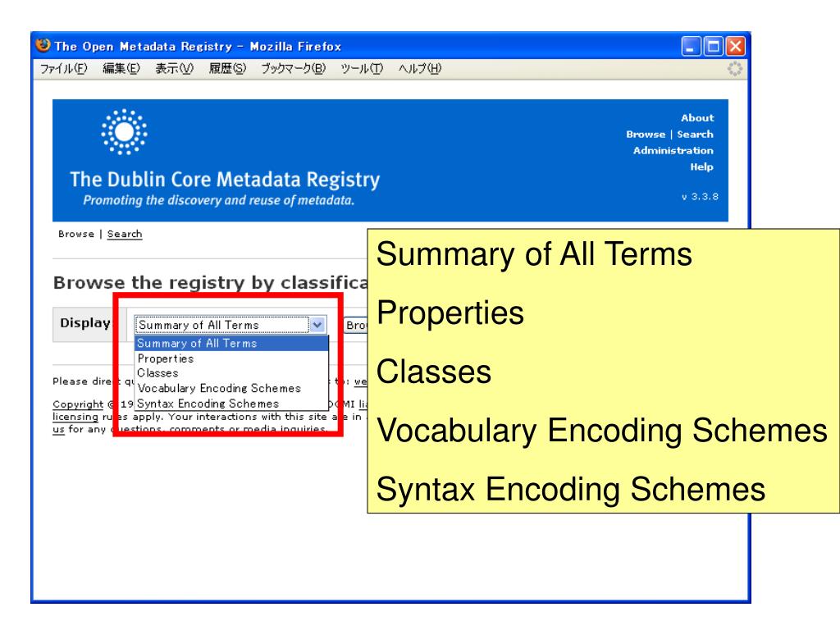Open the Administration link
The width and height of the screenshot is (840, 630).
pos(673,151)
